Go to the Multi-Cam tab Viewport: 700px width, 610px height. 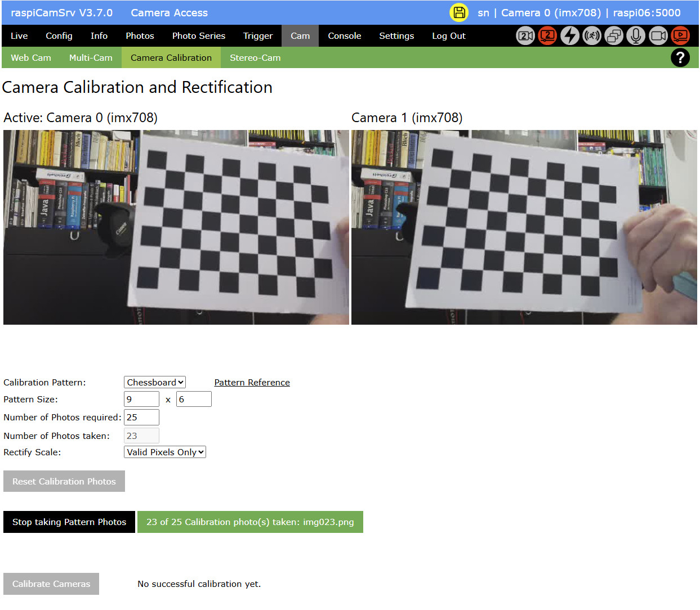(91, 57)
